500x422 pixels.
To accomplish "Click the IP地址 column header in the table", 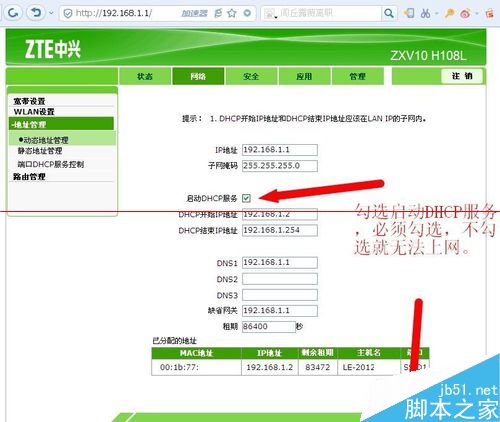I will click(x=269, y=353).
